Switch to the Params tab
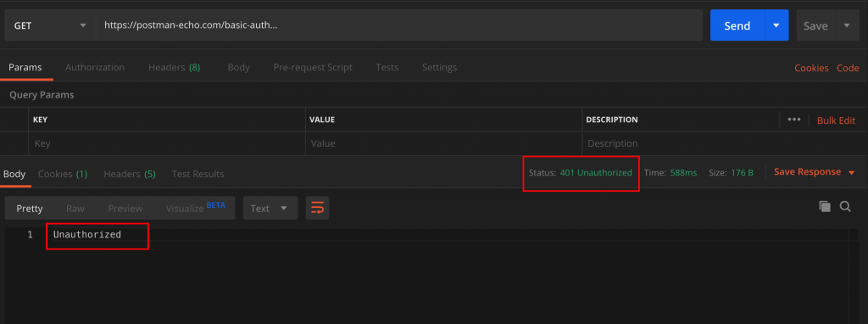868x324 pixels. [25, 68]
